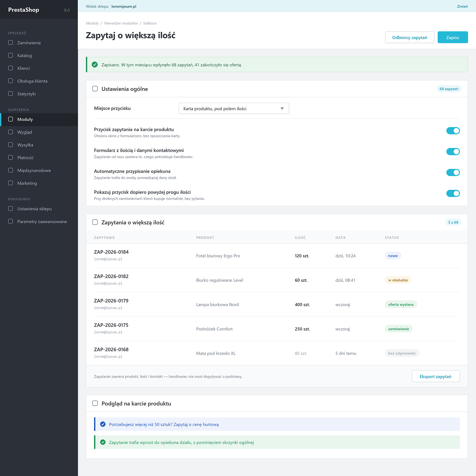476x476 pixels.
Task: Click the Wysyłka sidebar icon
Action: coord(11,145)
